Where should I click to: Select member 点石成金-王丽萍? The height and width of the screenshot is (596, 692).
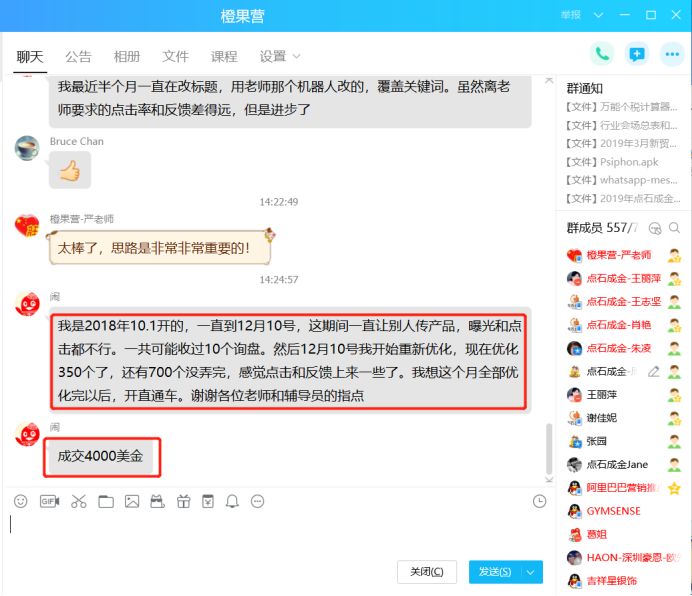pos(623,278)
